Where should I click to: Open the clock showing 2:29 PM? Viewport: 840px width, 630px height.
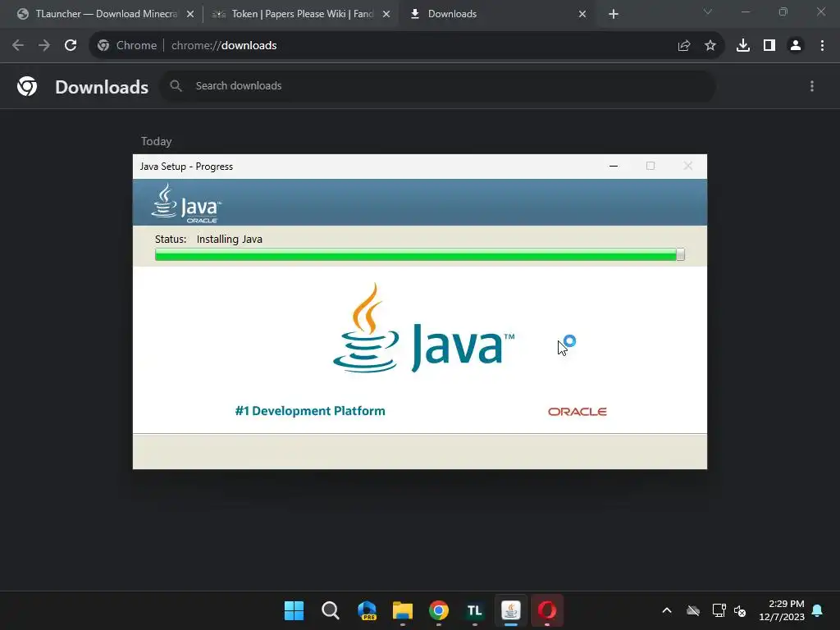coord(782,610)
